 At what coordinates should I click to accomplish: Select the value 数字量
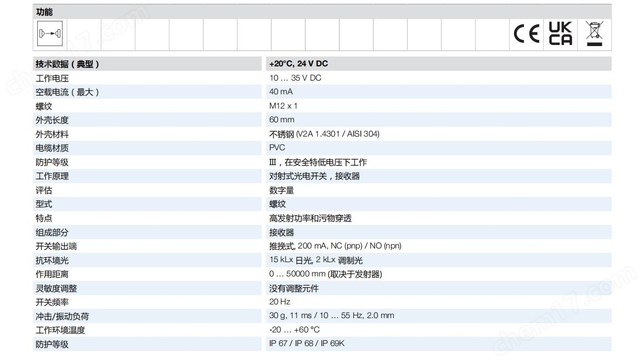point(282,190)
